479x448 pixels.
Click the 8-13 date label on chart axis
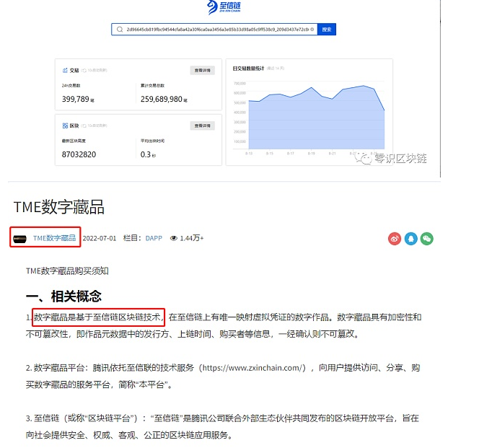(249, 154)
